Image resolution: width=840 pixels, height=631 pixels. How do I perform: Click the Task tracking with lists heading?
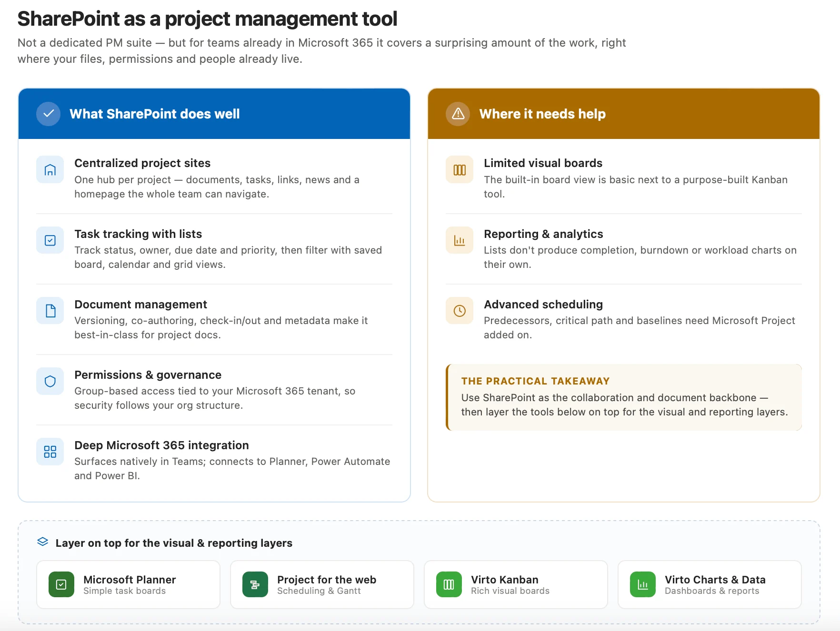[x=138, y=234]
